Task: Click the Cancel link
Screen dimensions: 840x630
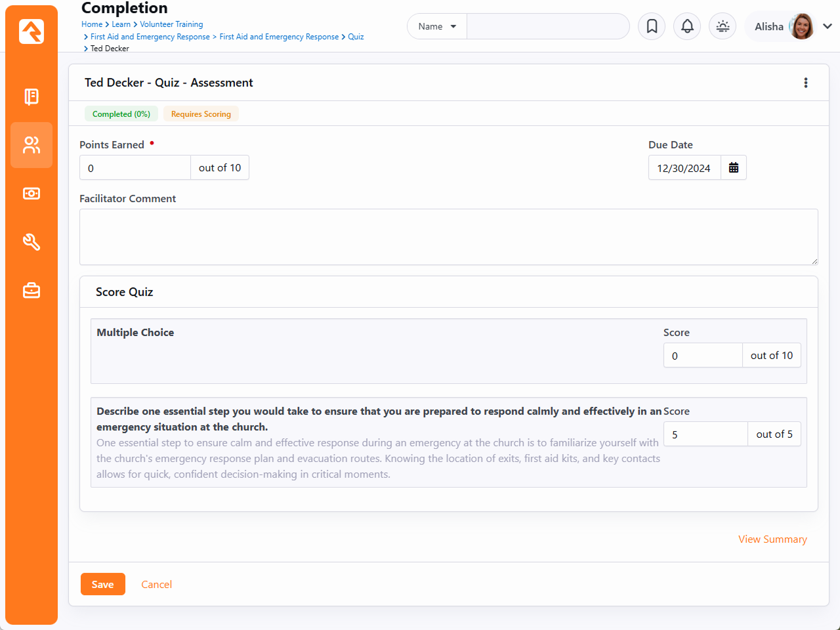Action: (156, 584)
